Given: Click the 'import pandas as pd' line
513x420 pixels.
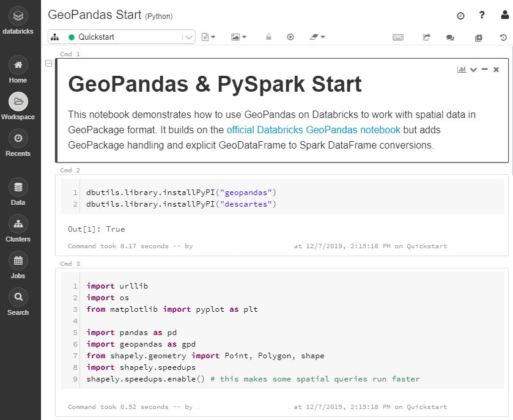Looking at the screenshot, I should [x=131, y=333].
